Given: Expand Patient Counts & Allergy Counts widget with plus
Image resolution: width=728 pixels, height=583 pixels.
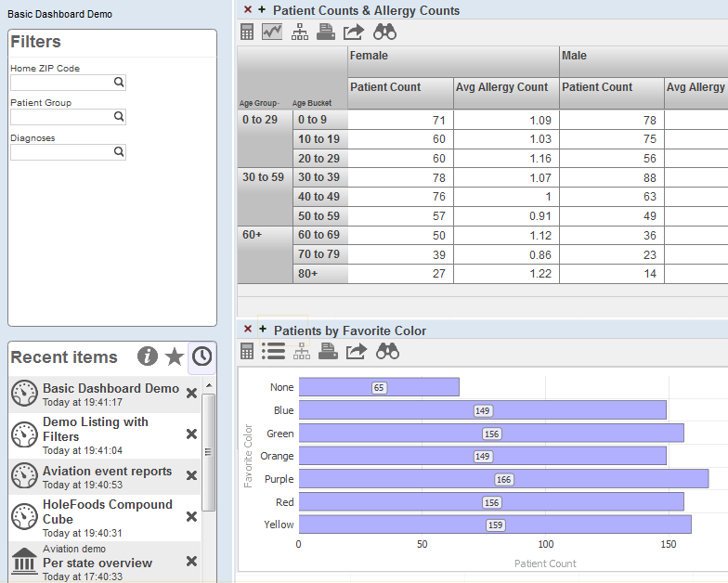Looking at the screenshot, I should tap(262, 9).
